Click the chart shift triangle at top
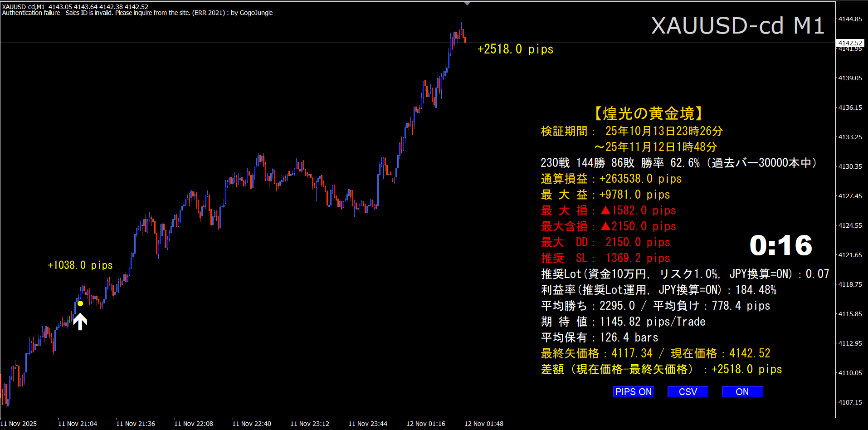 [467, 4]
